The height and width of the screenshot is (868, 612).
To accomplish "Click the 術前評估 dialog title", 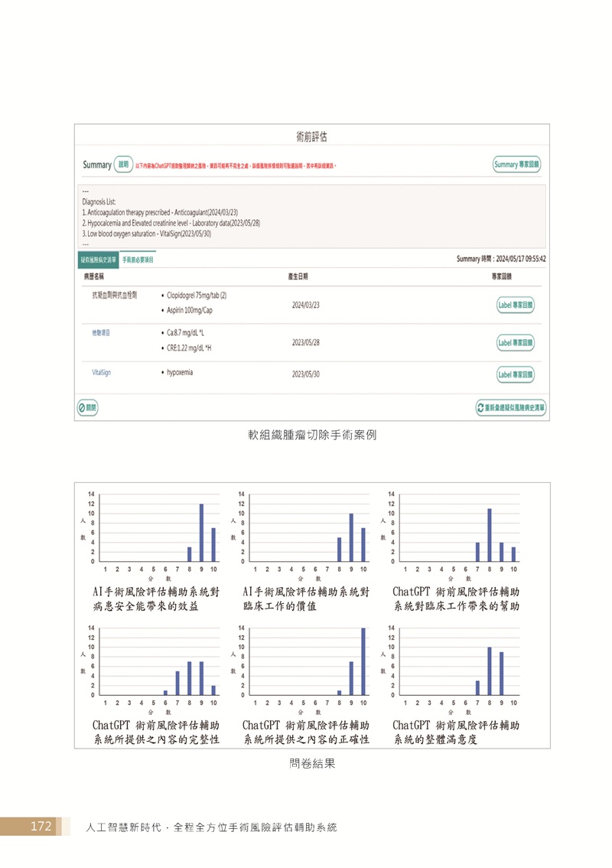I will 311,137.
